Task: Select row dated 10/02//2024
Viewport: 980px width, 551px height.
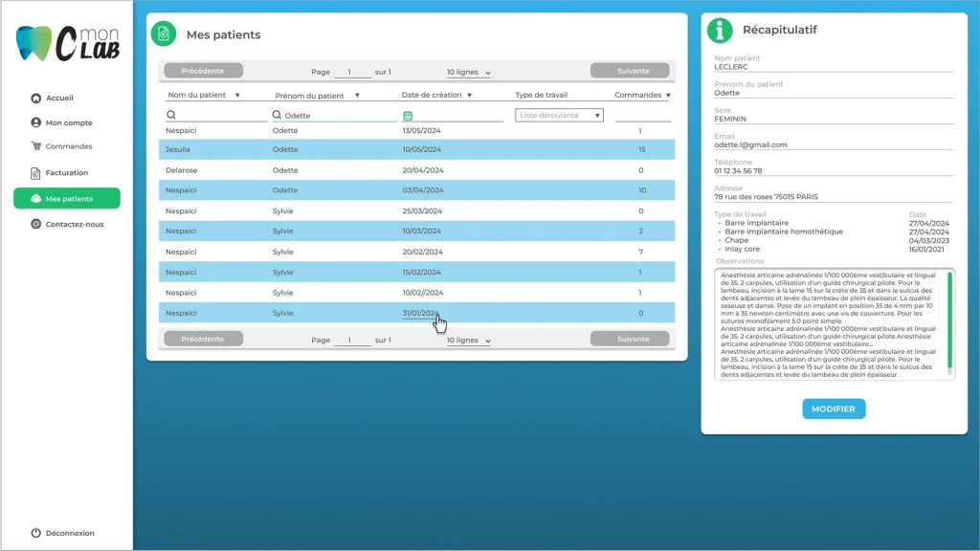Action: [417, 293]
